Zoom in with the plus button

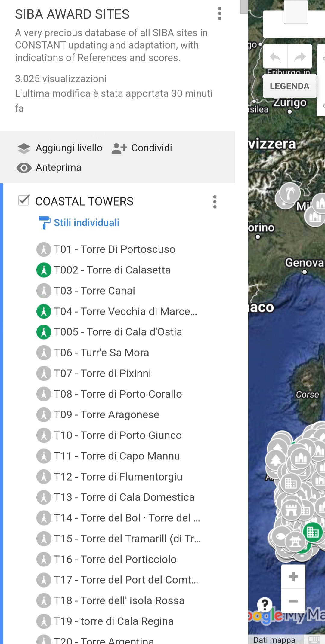point(293,576)
